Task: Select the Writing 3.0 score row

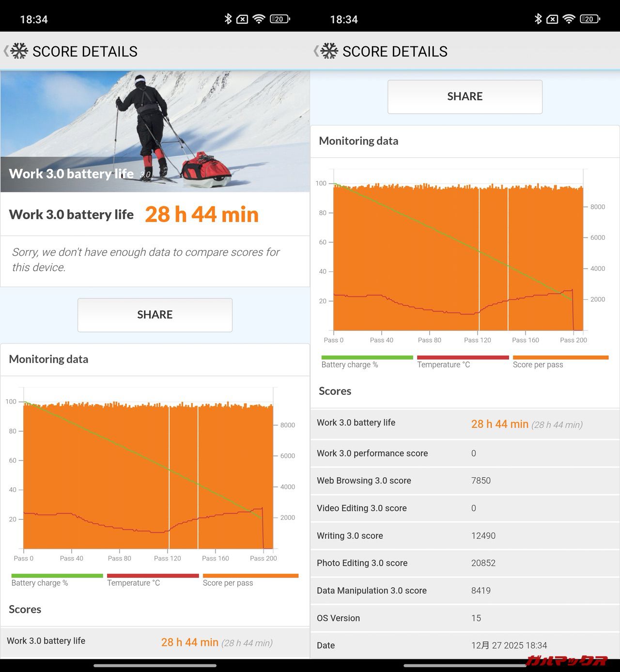Action: pyautogui.click(x=465, y=535)
